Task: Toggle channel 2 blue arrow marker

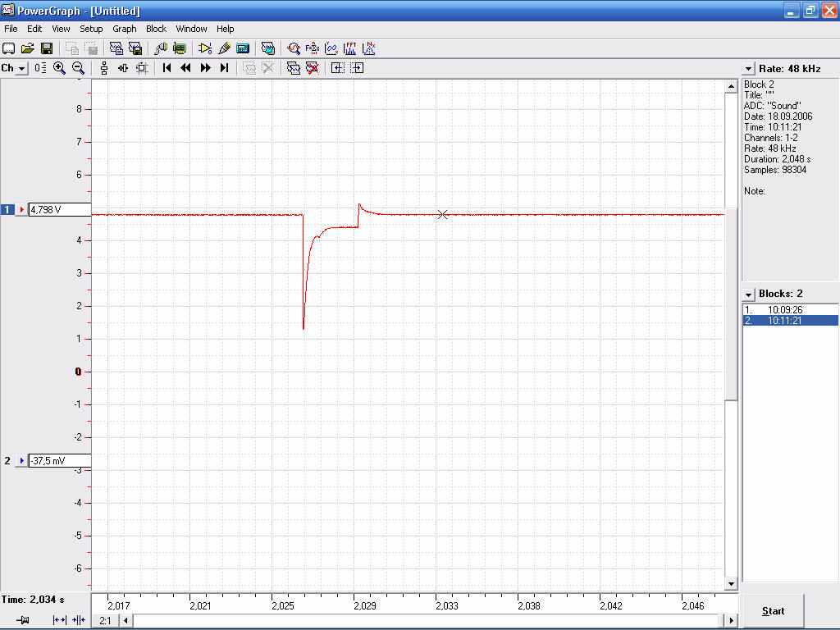Action: tap(21, 461)
